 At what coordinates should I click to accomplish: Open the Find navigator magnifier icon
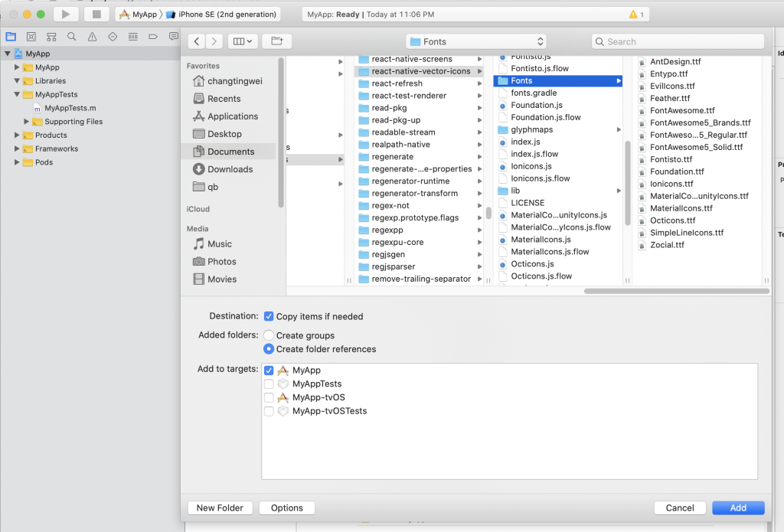(x=72, y=37)
